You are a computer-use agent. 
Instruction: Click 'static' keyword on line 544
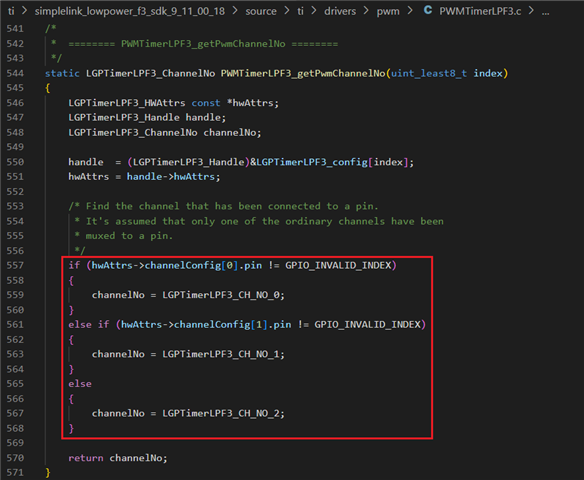pos(62,73)
